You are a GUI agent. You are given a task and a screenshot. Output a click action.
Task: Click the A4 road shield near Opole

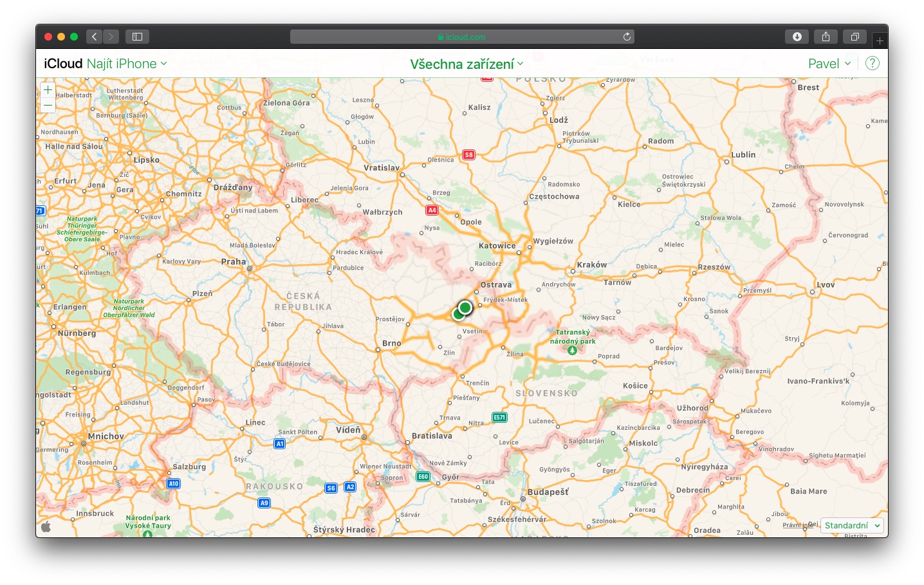point(432,210)
